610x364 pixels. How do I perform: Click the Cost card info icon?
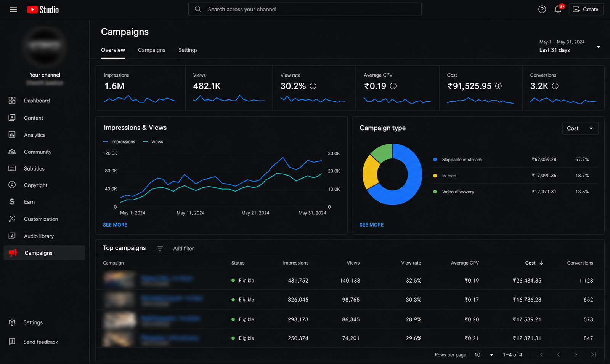pyautogui.click(x=498, y=86)
